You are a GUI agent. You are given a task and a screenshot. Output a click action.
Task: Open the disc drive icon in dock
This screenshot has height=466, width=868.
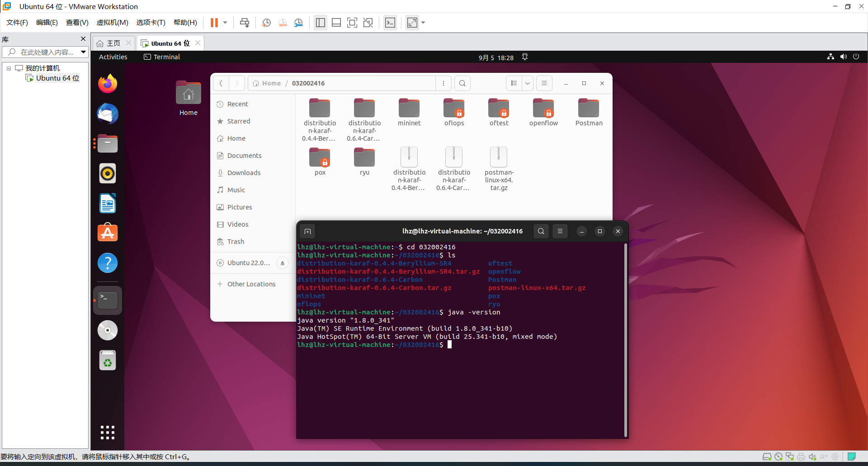108,330
